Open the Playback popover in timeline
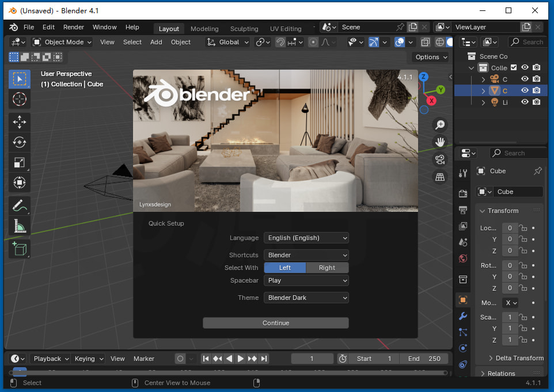 [x=50, y=359]
